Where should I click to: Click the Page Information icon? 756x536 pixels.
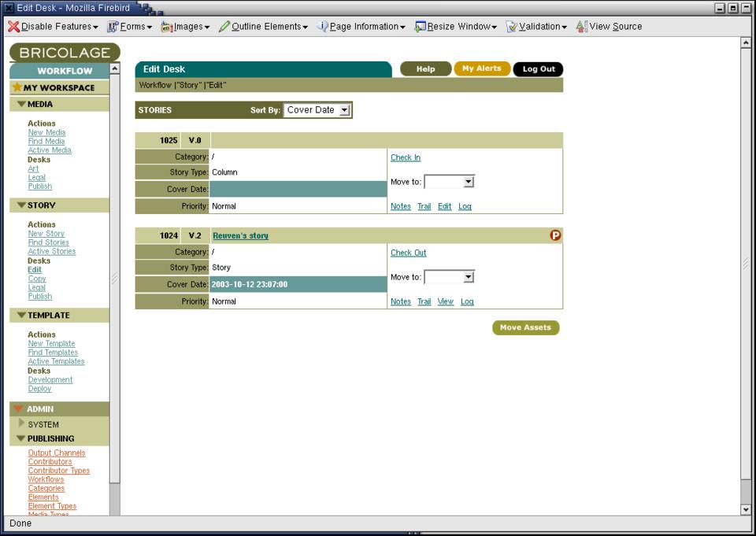point(322,27)
